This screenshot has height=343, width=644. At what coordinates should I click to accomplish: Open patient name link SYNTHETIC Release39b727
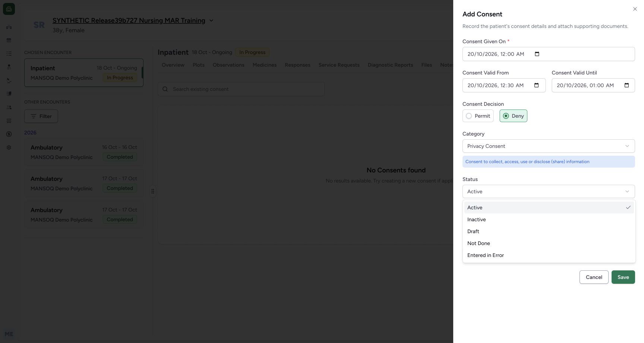129,20
